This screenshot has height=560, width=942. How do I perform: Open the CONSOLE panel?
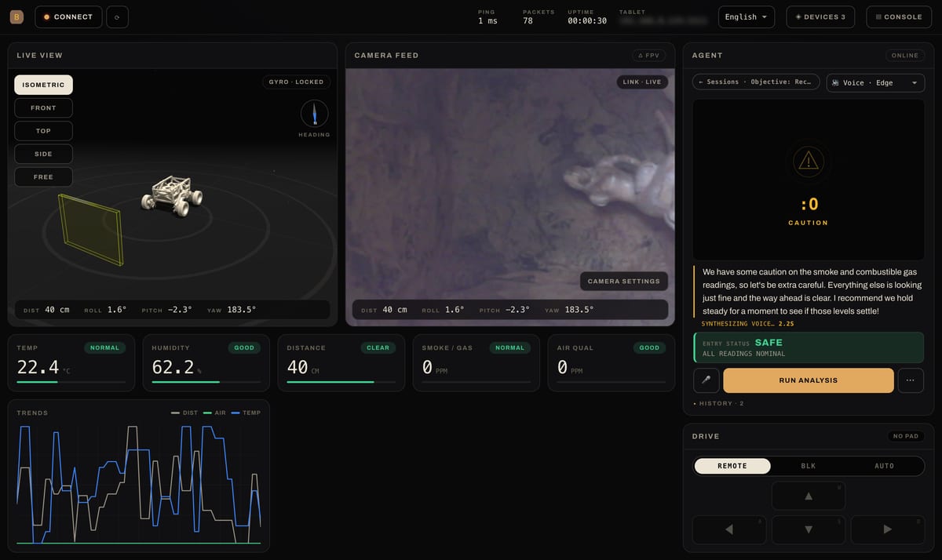(x=899, y=16)
